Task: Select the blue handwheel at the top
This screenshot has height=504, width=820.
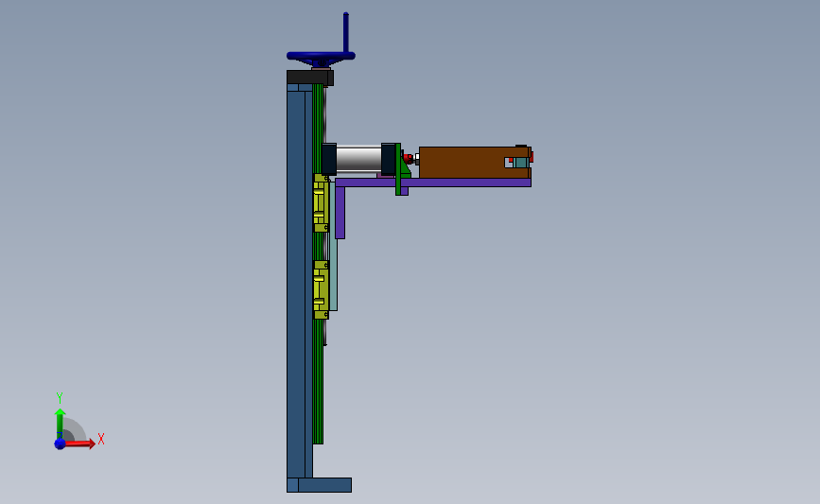Action: pos(321,57)
